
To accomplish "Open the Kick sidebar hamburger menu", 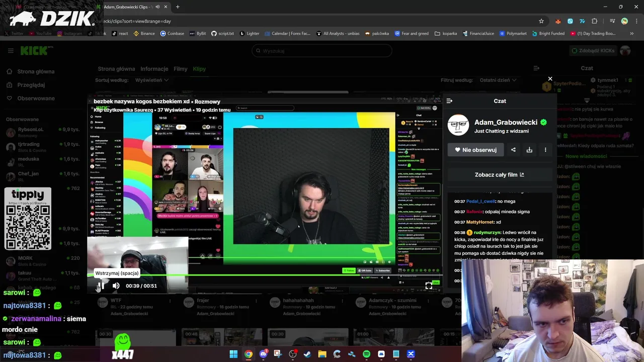I will pyautogui.click(x=11, y=51).
